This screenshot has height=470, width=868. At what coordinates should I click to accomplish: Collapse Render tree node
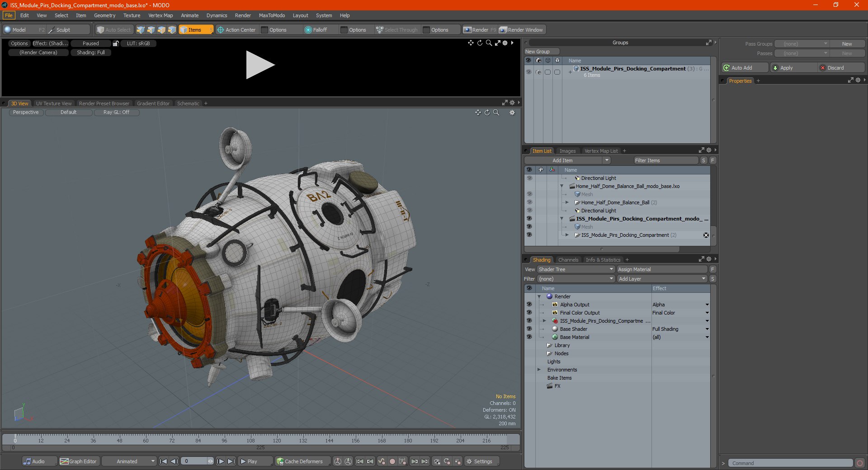tap(539, 296)
